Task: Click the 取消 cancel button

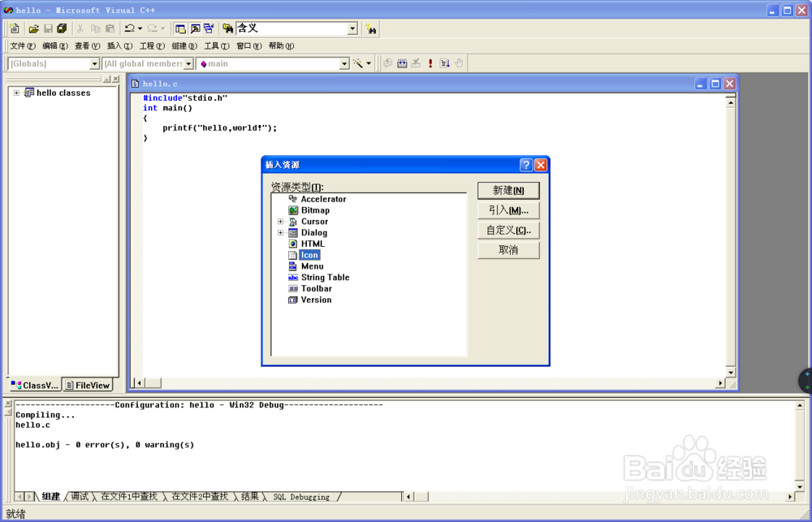Action: point(508,250)
